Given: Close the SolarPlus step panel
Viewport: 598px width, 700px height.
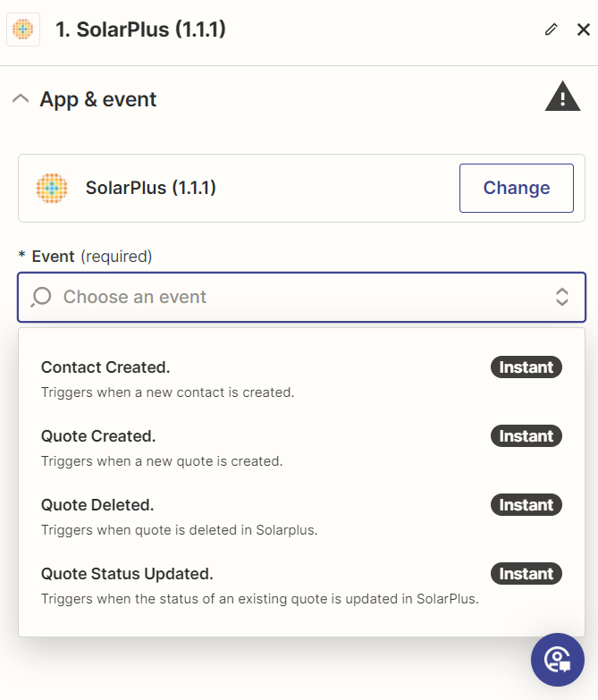Looking at the screenshot, I should 584,30.
